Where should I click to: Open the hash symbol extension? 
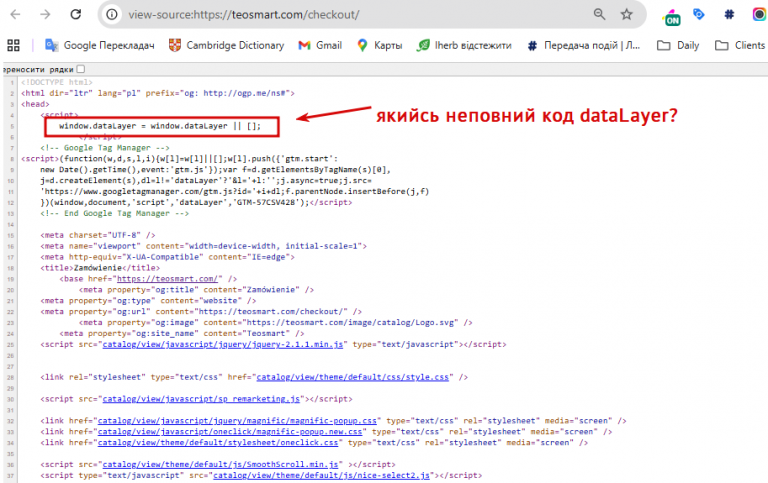[x=729, y=14]
